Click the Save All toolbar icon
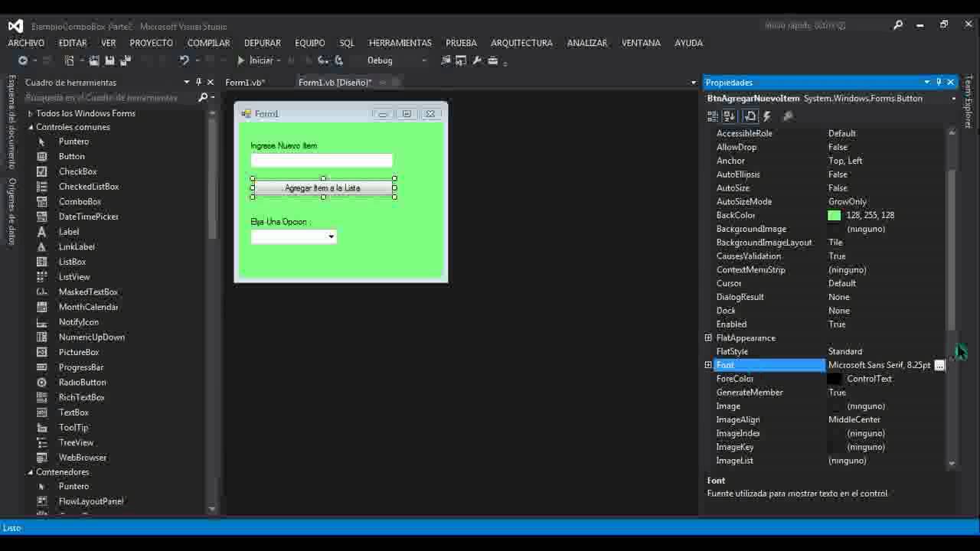This screenshot has width=980, height=551. tap(126, 60)
